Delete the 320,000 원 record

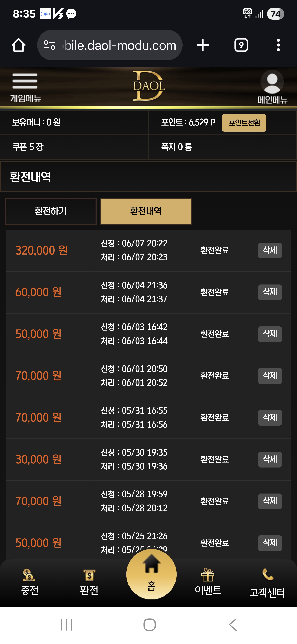tap(270, 250)
